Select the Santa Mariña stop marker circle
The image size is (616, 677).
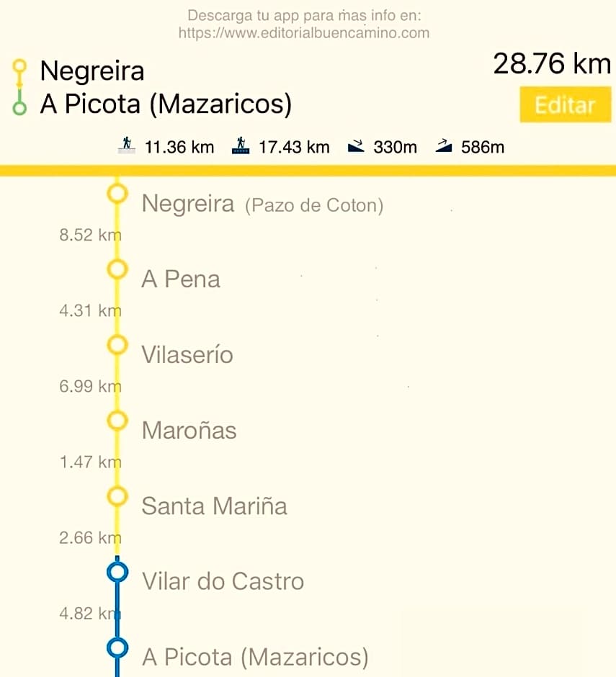[117, 496]
